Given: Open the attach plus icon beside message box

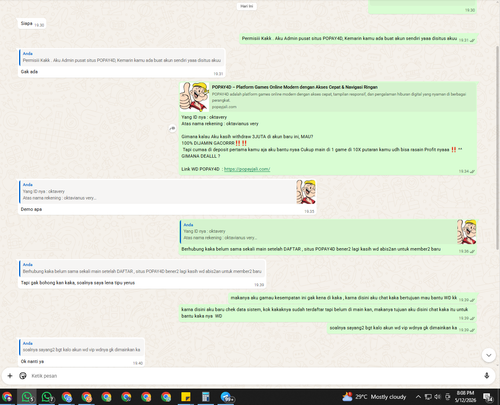Looking at the screenshot, I should [x=10, y=376].
